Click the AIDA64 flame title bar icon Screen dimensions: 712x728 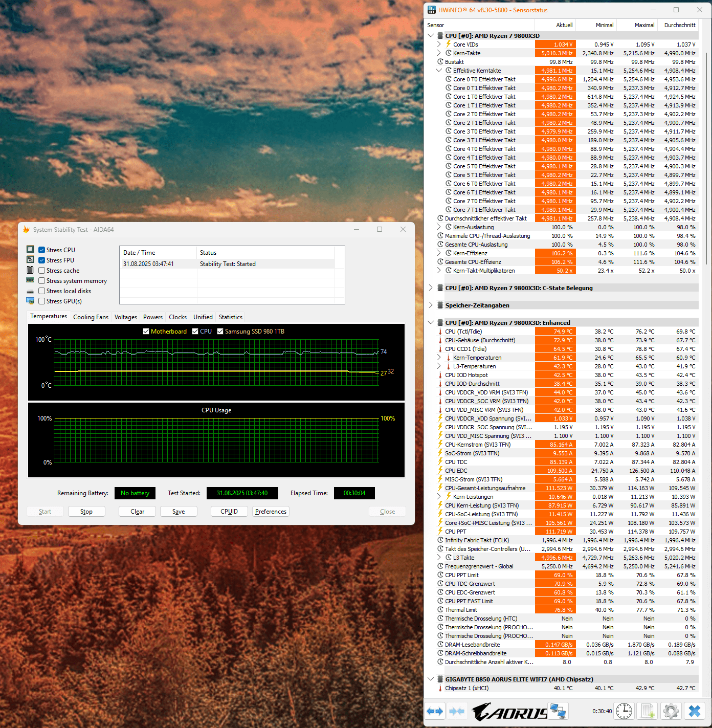point(26,229)
